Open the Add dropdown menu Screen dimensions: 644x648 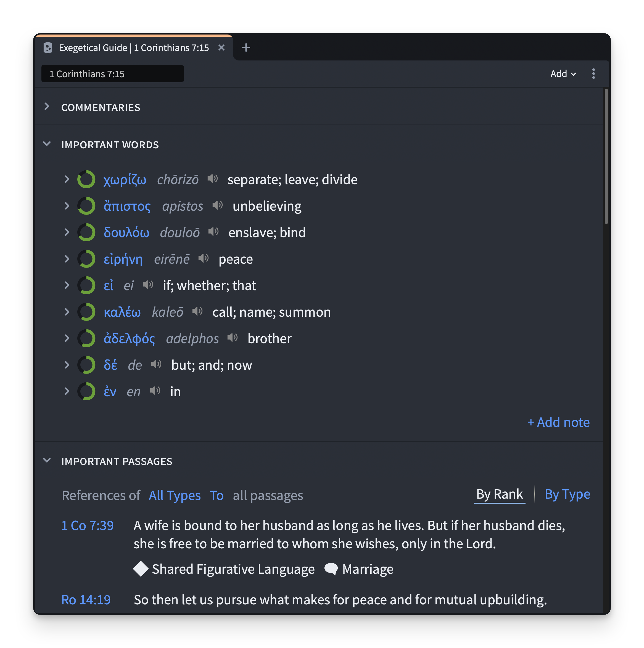click(563, 74)
